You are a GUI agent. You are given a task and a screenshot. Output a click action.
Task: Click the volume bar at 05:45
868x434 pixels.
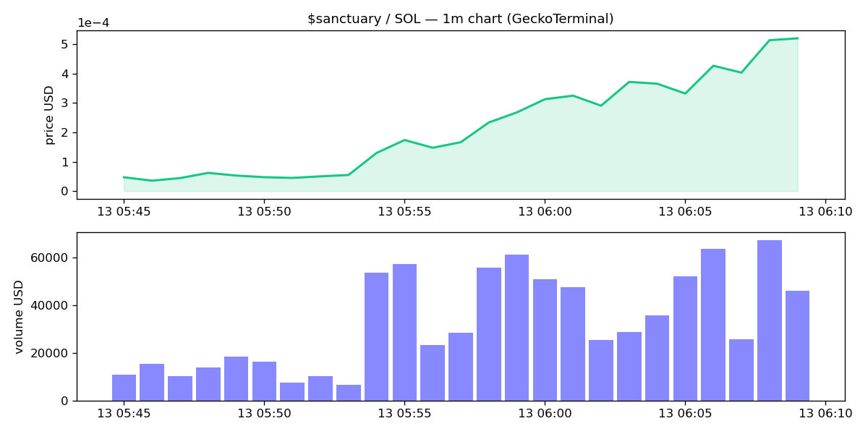[124, 388]
